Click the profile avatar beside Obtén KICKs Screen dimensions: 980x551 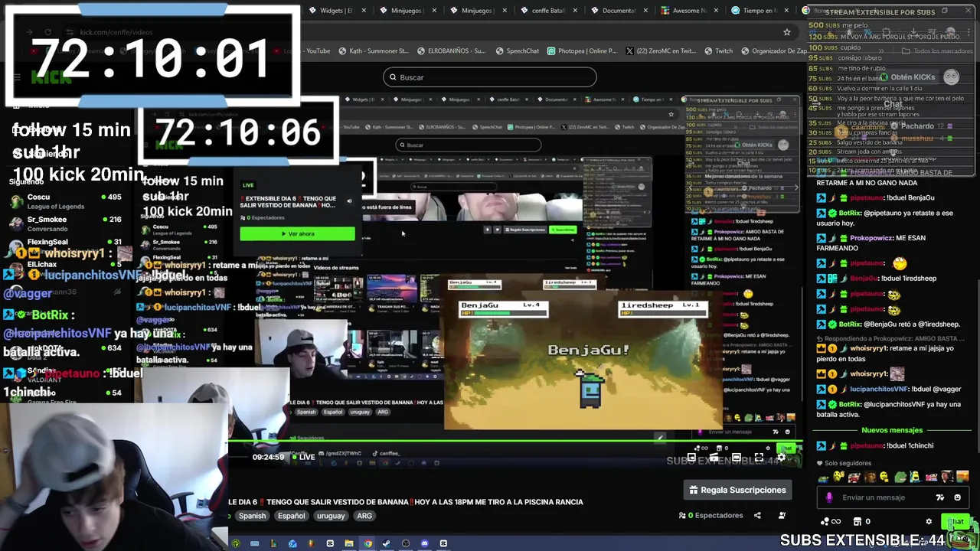[951, 77]
